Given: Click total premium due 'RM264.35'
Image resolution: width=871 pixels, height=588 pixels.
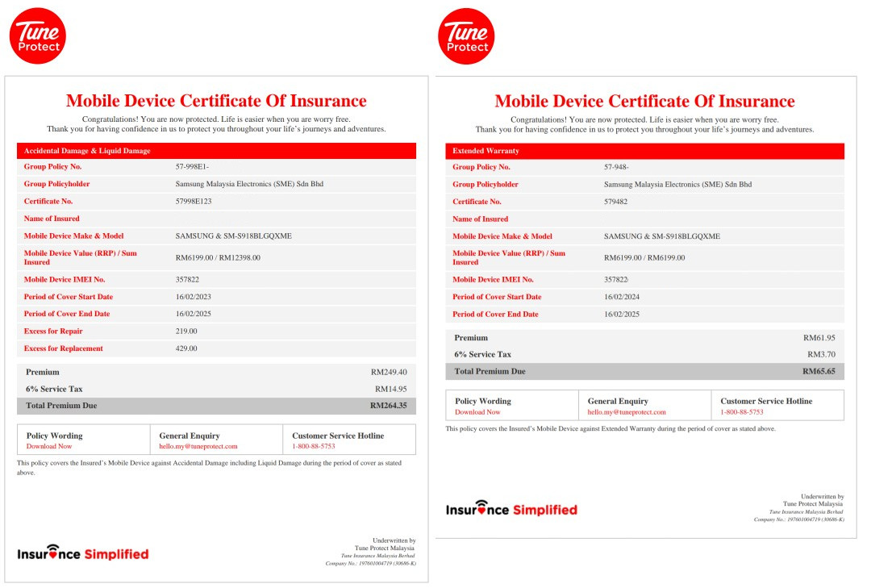Looking at the screenshot, I should pyautogui.click(x=388, y=406).
